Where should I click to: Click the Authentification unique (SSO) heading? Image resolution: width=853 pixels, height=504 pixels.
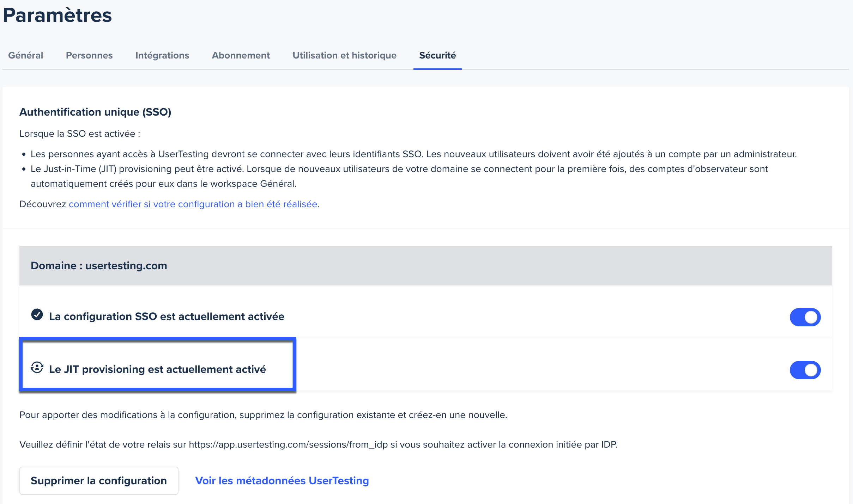(x=95, y=112)
